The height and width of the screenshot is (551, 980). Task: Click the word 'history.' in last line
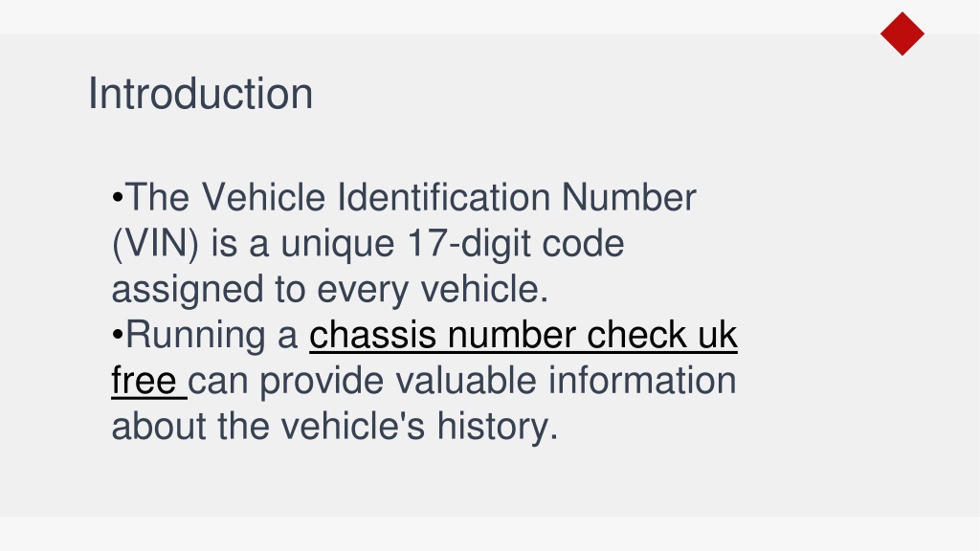tap(497, 426)
